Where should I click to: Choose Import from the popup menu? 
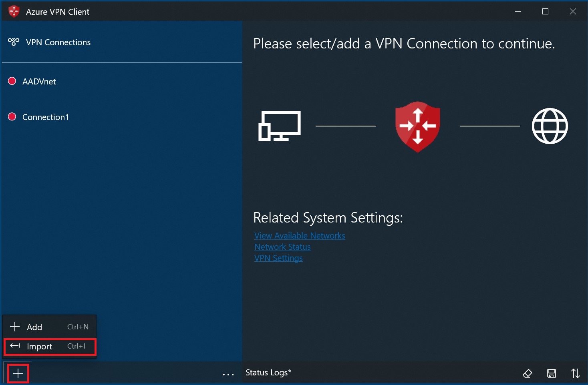click(50, 347)
